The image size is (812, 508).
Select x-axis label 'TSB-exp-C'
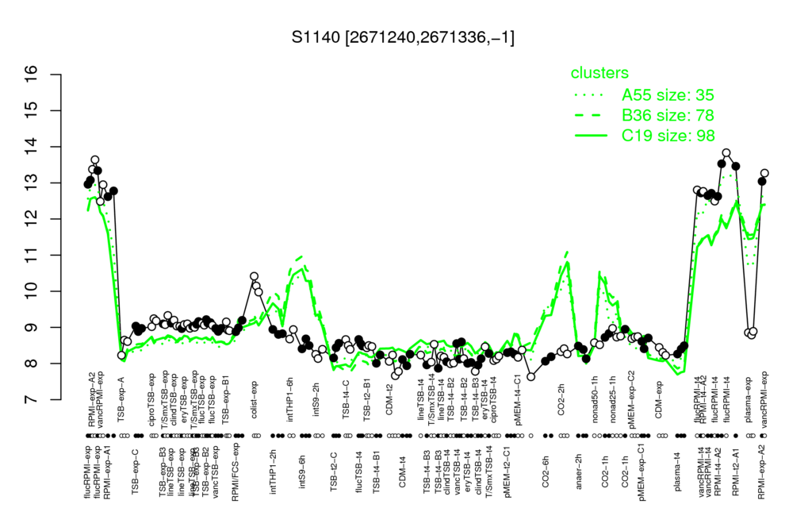(x=135, y=470)
